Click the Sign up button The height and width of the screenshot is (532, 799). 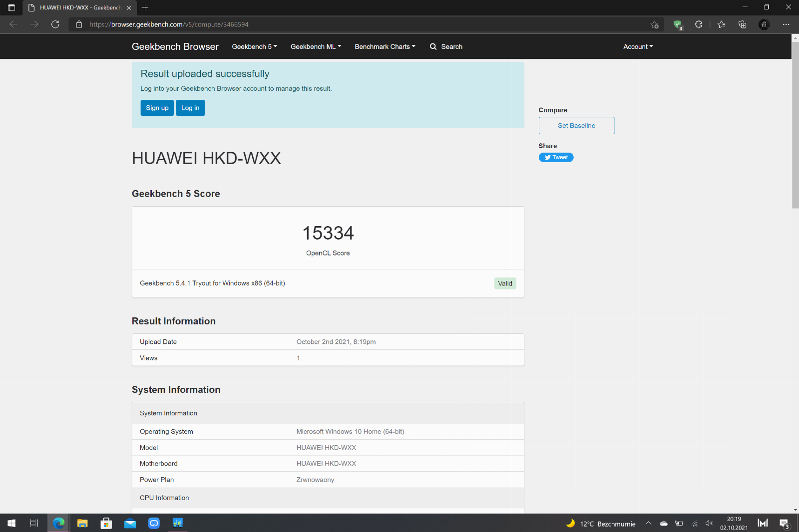pos(157,108)
